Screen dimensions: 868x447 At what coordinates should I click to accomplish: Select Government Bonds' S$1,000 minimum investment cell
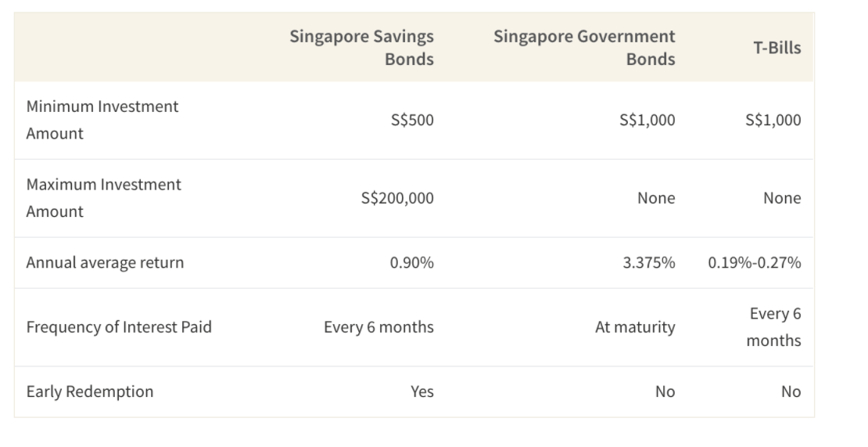646,121
